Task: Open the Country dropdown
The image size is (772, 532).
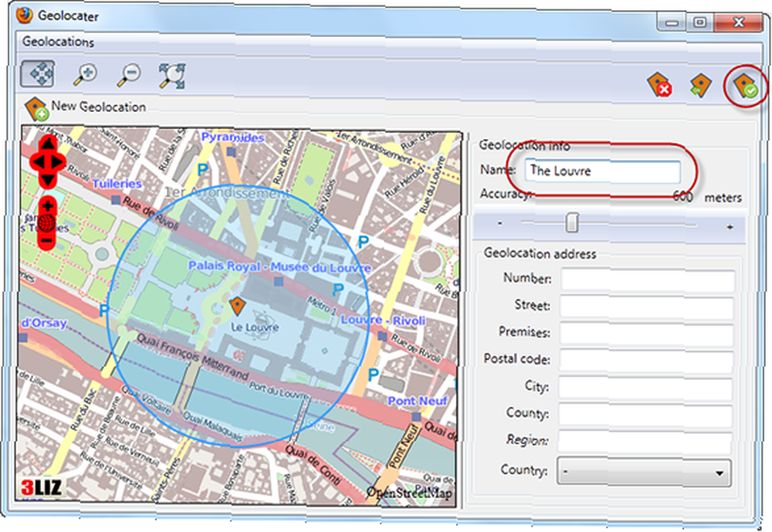Action: pos(644,472)
